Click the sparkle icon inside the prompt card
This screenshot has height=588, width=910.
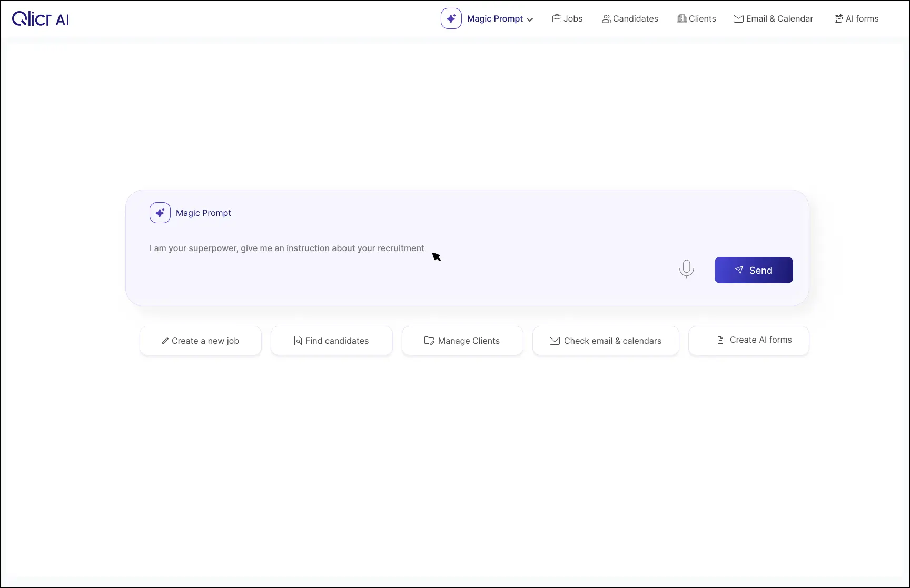(160, 213)
